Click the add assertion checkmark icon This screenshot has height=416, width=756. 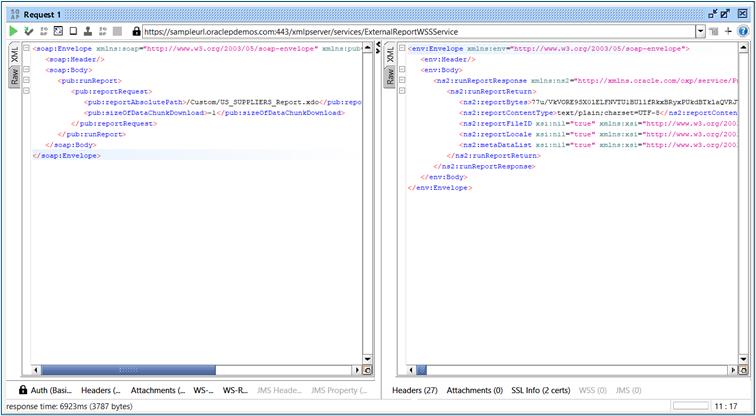tap(28, 31)
